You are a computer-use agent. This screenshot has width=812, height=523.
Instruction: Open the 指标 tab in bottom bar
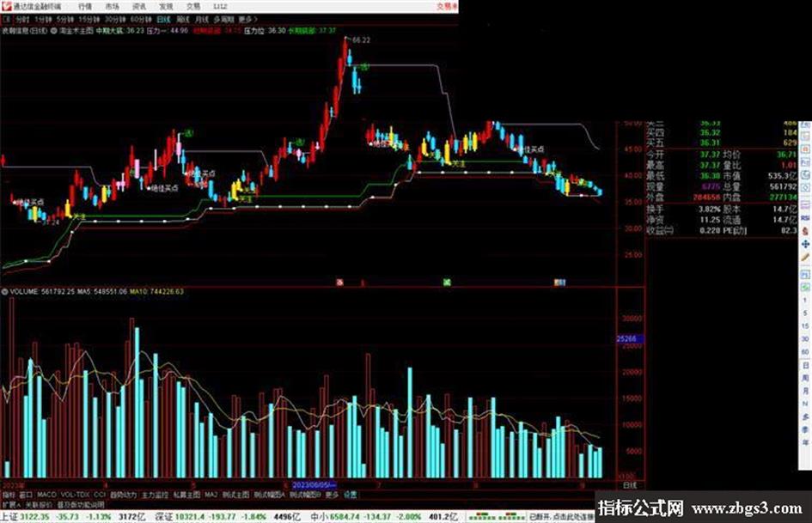pos(9,495)
